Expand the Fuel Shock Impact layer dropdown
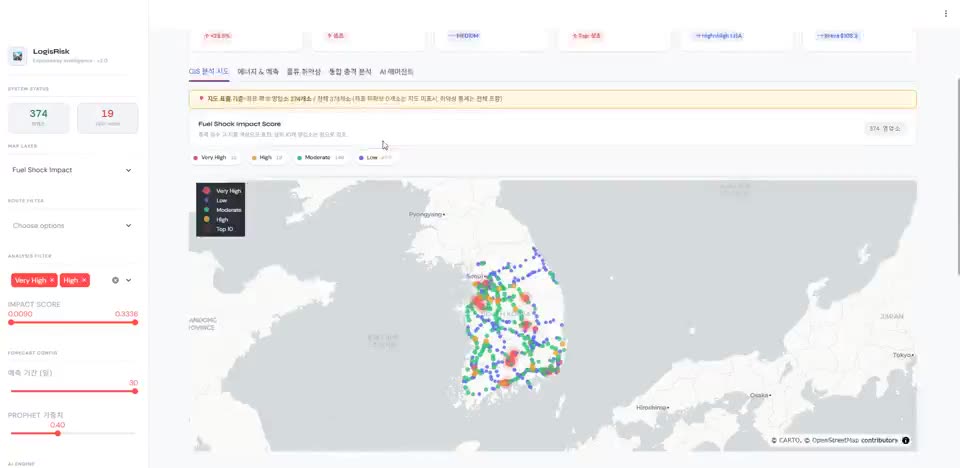960x468 pixels. [72, 170]
